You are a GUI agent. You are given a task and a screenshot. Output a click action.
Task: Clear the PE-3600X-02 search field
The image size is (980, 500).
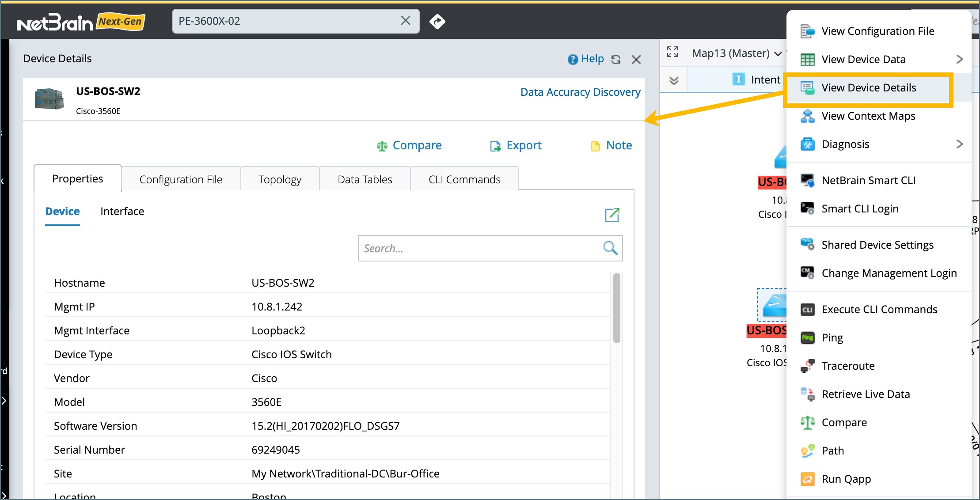coord(405,21)
